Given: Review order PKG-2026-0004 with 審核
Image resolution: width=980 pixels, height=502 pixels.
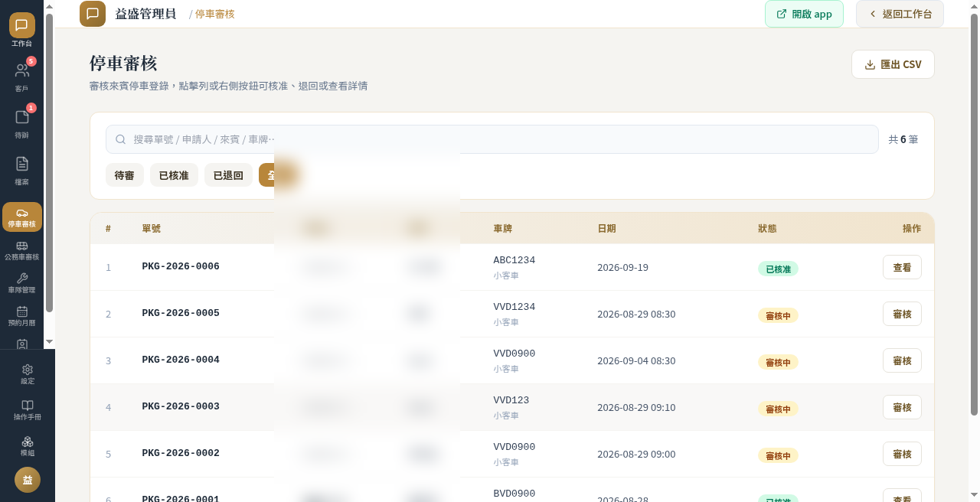Looking at the screenshot, I should tap(902, 360).
